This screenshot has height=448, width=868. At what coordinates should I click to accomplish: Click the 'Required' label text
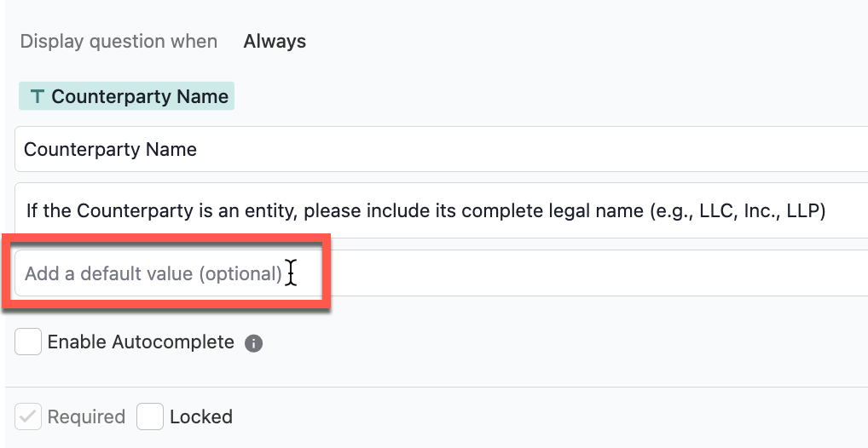point(86,416)
